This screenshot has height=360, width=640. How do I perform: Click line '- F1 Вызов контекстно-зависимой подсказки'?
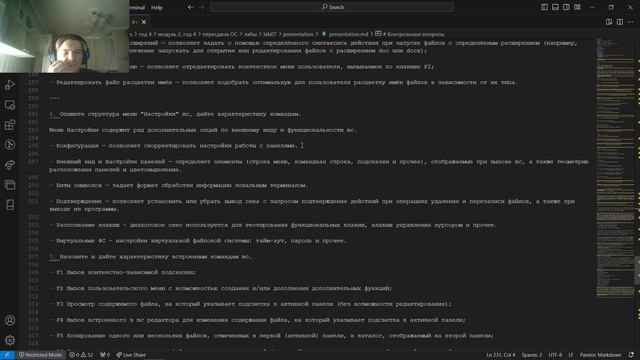pos(122,272)
